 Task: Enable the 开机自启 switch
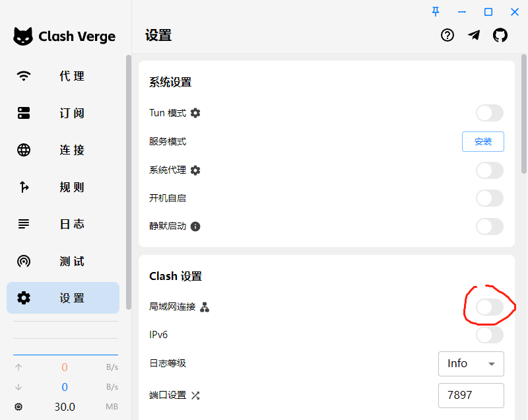coord(490,198)
